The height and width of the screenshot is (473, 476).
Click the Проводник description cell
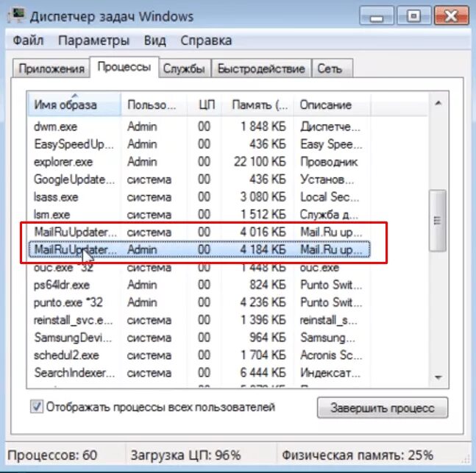tap(329, 162)
